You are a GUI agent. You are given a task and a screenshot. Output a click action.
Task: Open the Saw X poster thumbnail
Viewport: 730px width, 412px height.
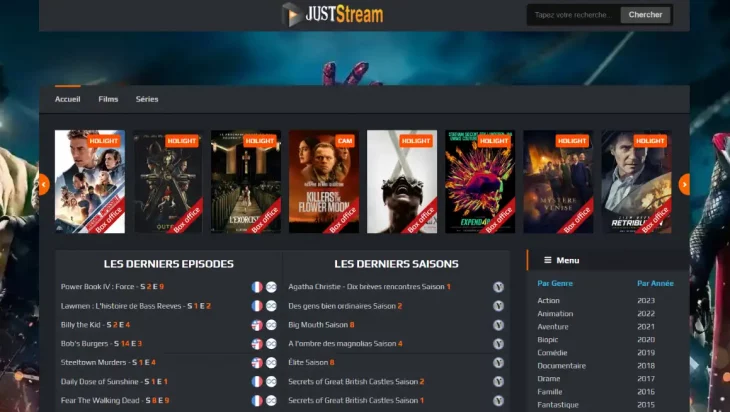[402, 182]
